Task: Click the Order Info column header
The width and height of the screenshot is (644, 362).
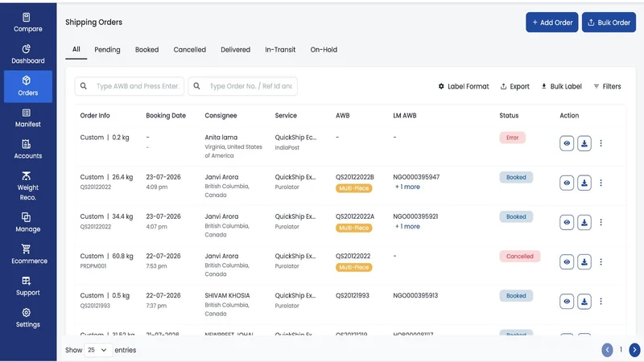Action: (95, 116)
